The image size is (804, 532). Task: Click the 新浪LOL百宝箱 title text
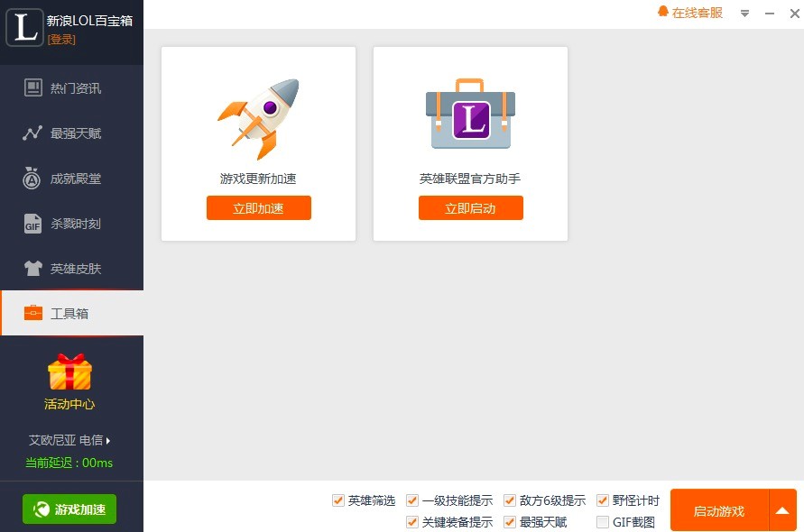pos(89,21)
